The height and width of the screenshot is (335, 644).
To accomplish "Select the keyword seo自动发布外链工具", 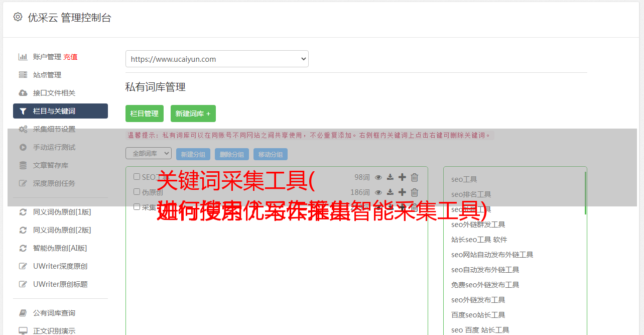I will [485, 270].
